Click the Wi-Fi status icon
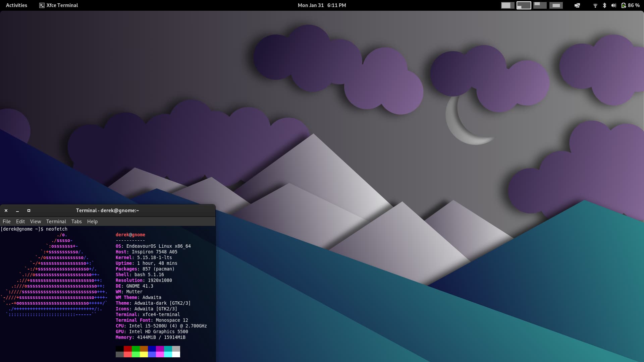Image resolution: width=644 pixels, height=362 pixels. (x=595, y=5)
